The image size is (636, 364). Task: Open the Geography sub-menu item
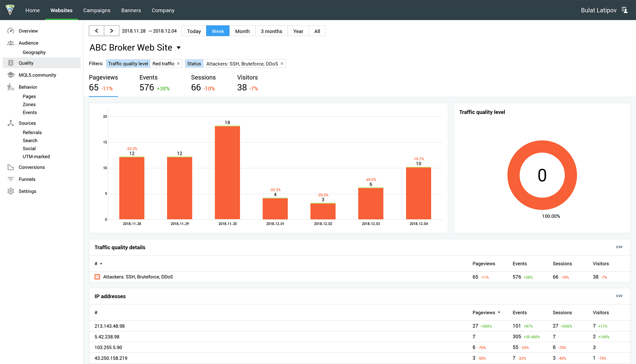pos(34,52)
